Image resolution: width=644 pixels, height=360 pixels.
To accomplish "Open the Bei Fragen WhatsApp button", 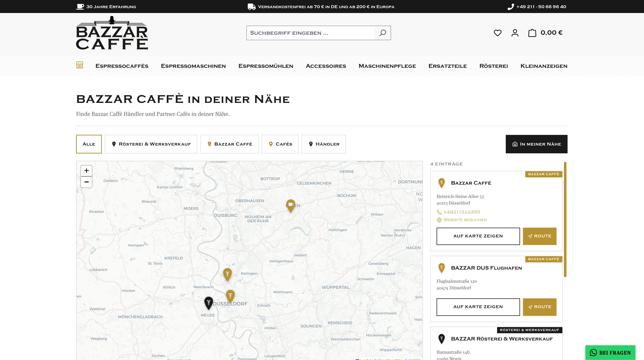I will pos(610,353).
